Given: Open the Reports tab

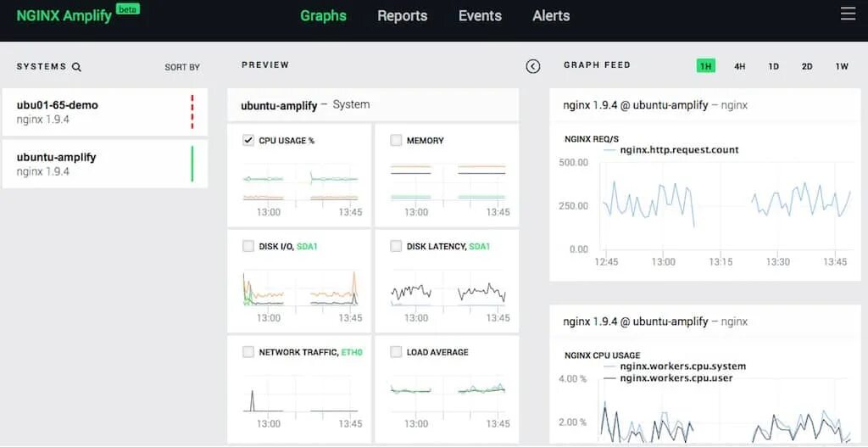Looking at the screenshot, I should (x=403, y=15).
